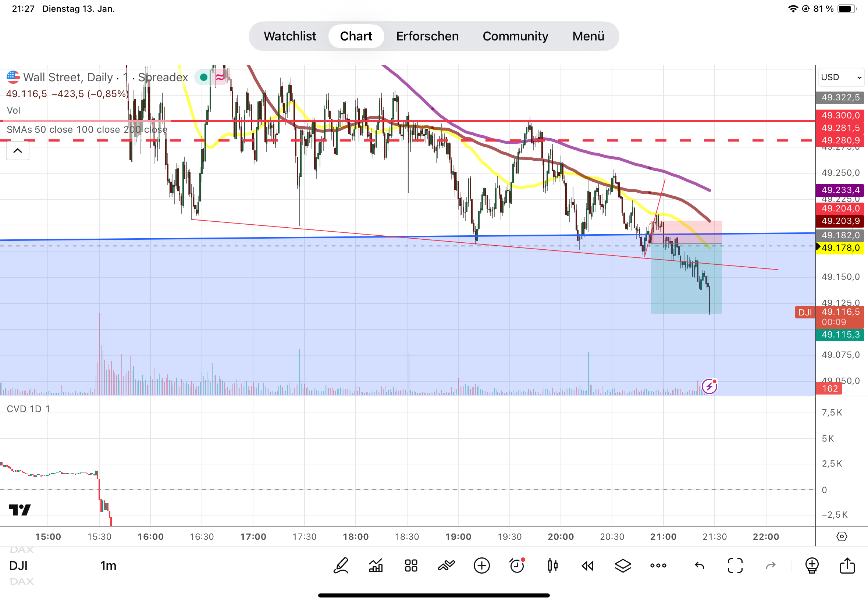Select the pencil drawing tool
Image resolution: width=868 pixels, height=603 pixels.
(341, 565)
